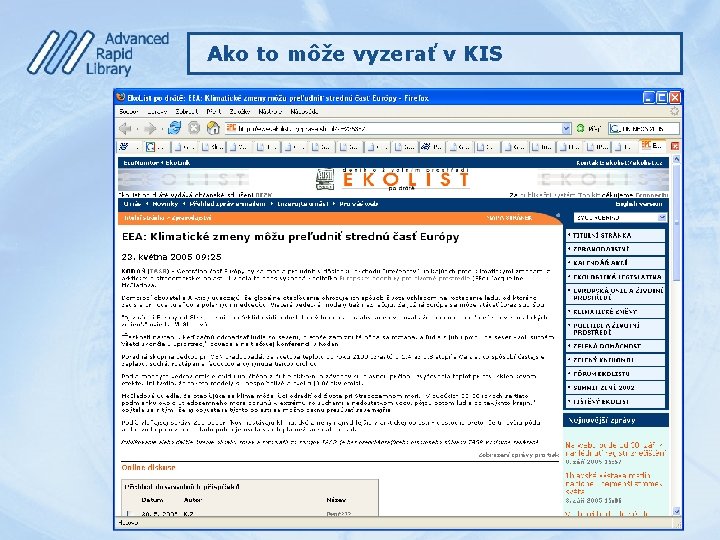Open POLITIKA A ŽIVOTNÍ PROSTŘEDÍ sidebar link
Screen dimensions: 720x540
tap(615, 329)
